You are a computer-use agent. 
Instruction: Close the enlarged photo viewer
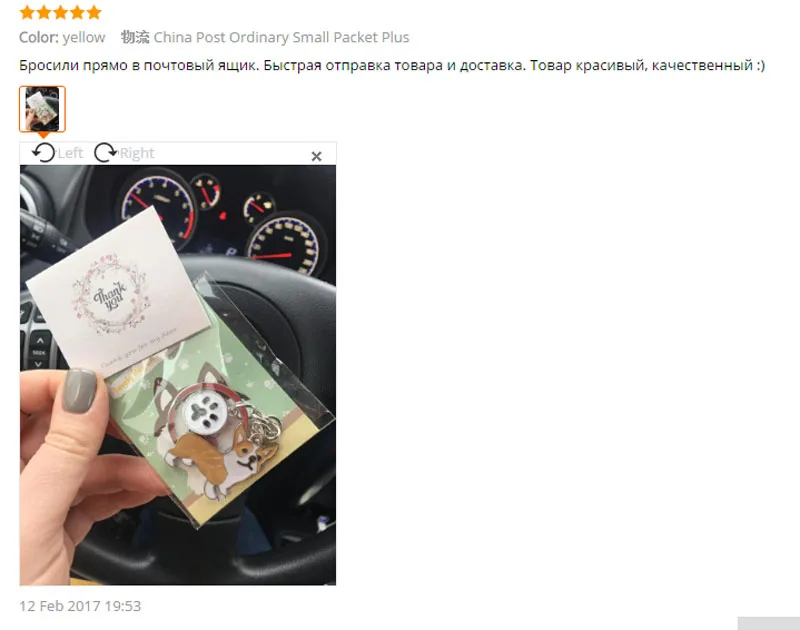click(x=316, y=156)
